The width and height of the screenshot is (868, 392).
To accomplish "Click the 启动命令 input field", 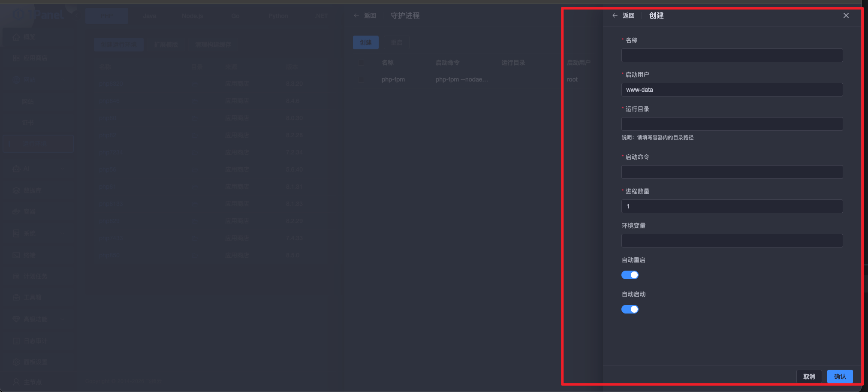I will point(732,172).
